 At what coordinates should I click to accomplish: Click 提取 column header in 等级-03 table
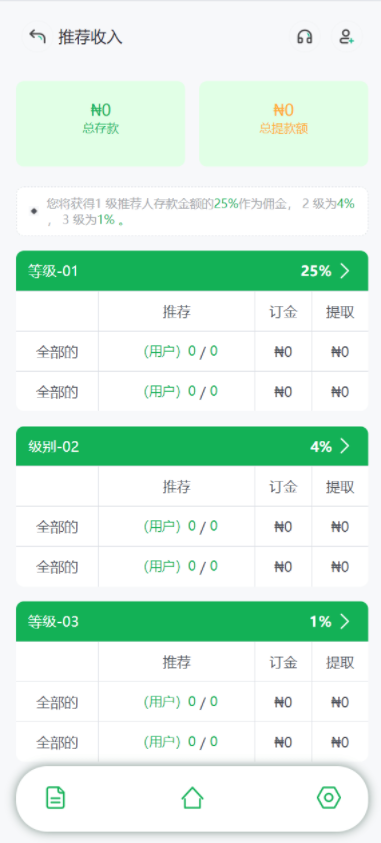[x=340, y=662]
